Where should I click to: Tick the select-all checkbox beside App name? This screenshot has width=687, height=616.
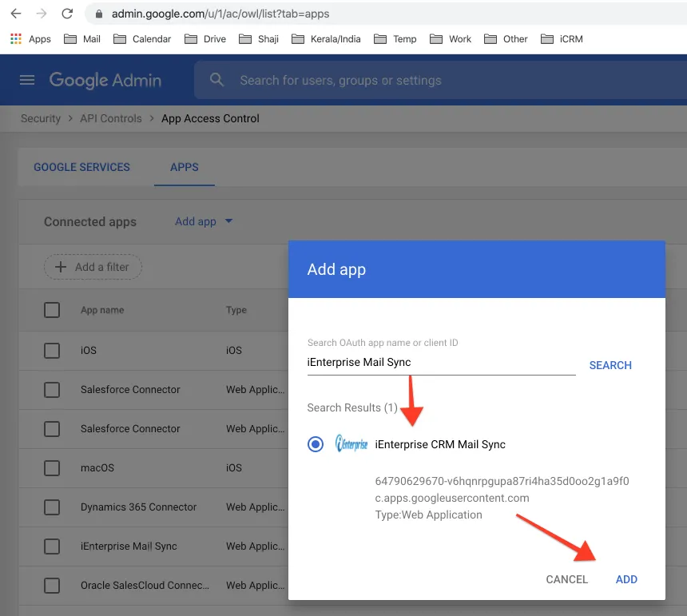pos(52,310)
